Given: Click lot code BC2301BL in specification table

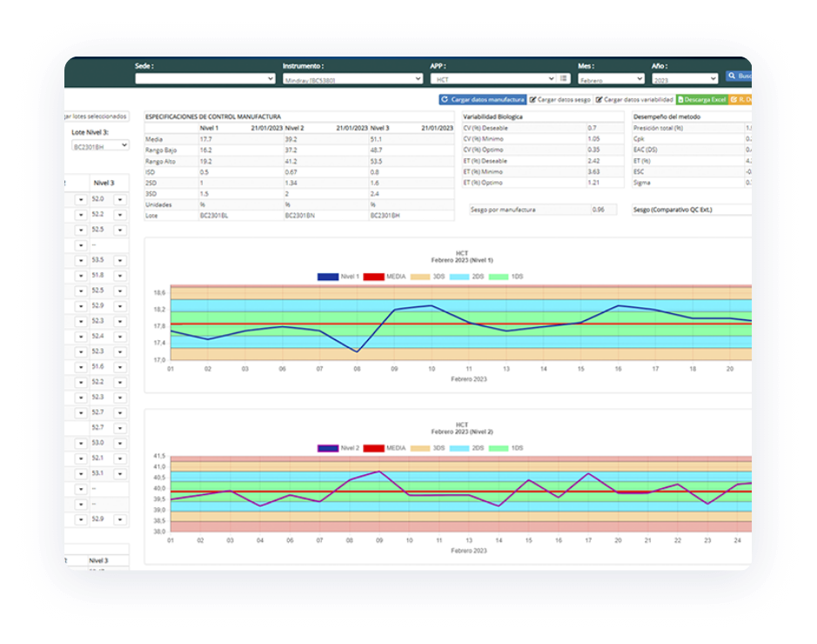Looking at the screenshot, I should (x=214, y=215).
